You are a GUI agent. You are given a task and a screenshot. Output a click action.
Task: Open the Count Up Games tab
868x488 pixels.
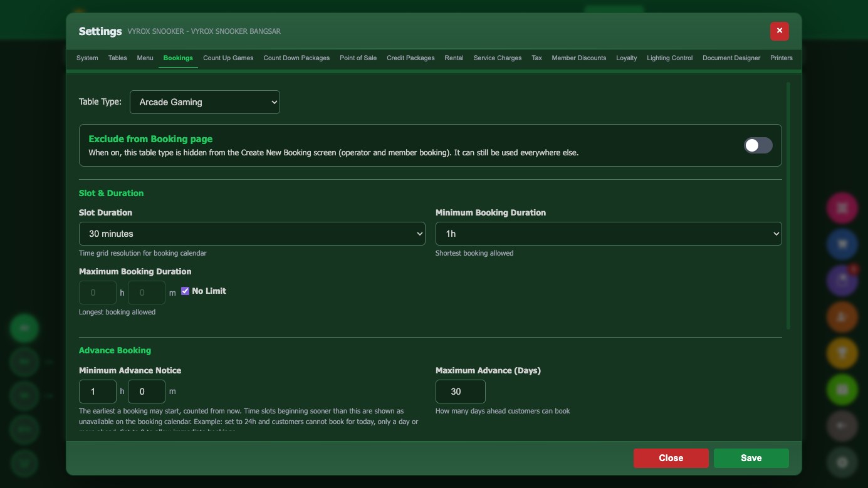pos(228,58)
